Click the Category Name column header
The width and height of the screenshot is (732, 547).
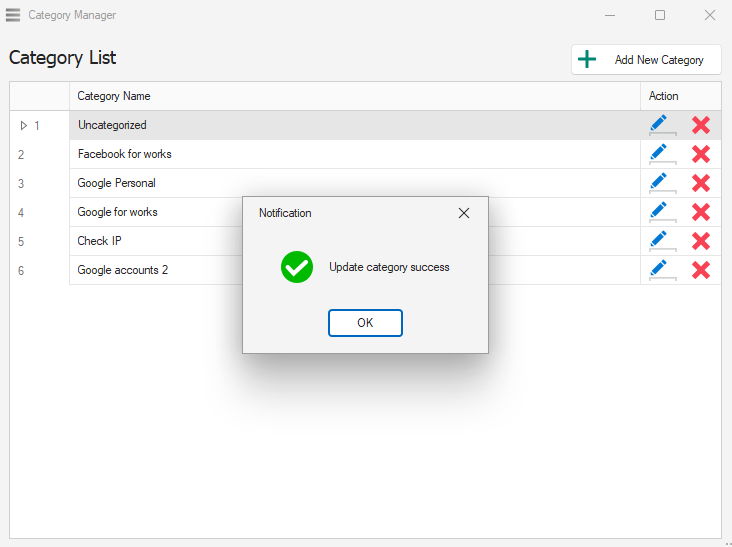[x=114, y=96]
